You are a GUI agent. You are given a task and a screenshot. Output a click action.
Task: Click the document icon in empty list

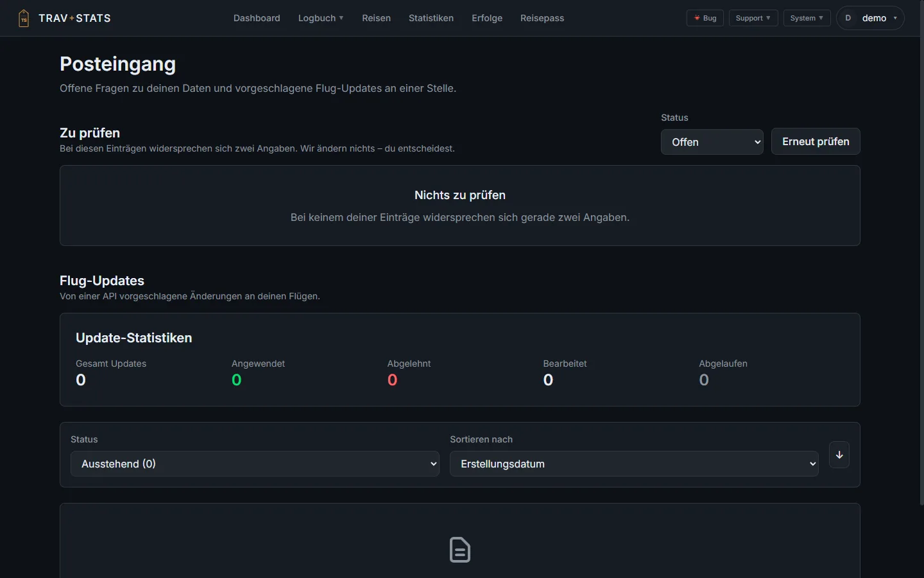(x=460, y=550)
